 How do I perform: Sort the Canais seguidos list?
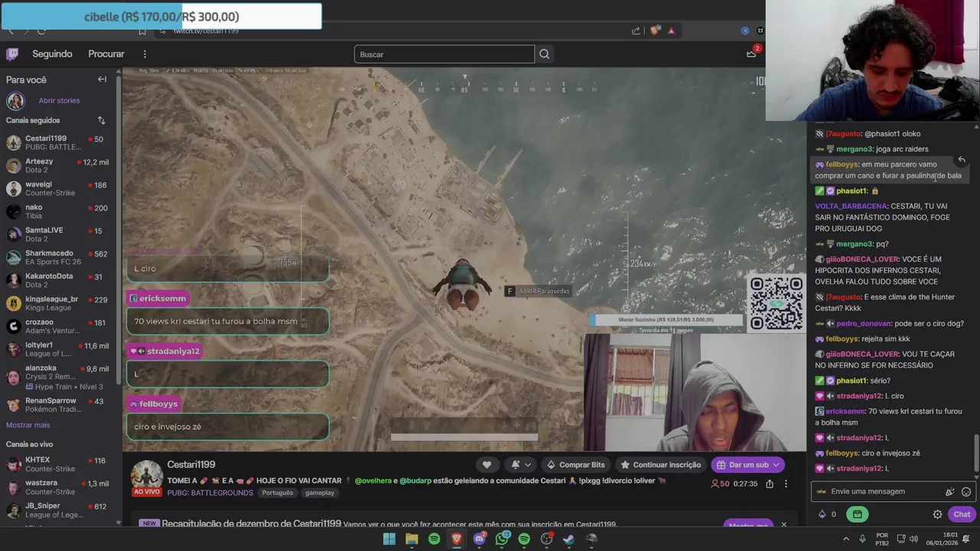(101, 120)
